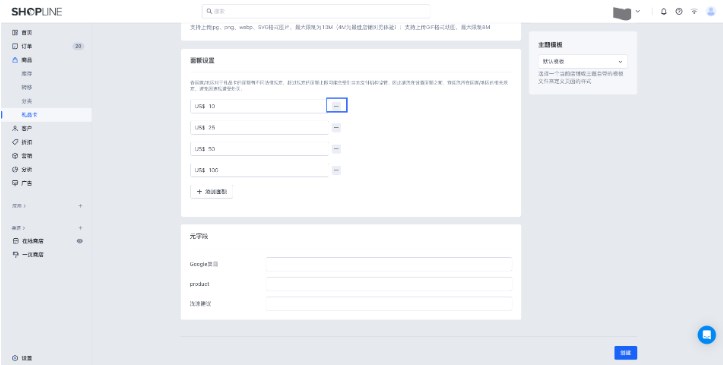This screenshot has height=365, width=723.
Task: Remove the US$ 50 denomination
Action: click(336, 149)
